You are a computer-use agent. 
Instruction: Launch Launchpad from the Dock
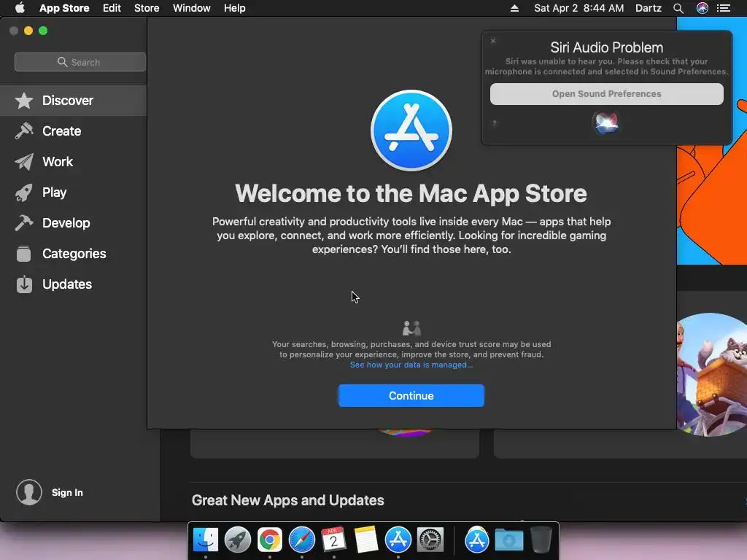(237, 540)
